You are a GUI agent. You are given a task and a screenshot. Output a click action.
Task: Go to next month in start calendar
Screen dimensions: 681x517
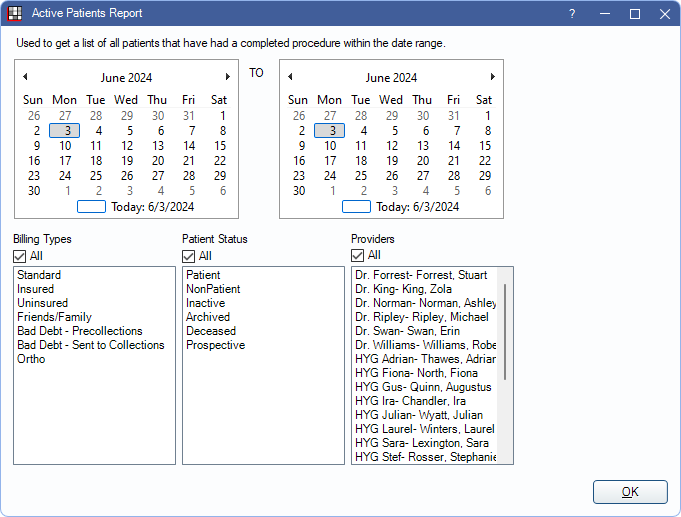coord(228,77)
